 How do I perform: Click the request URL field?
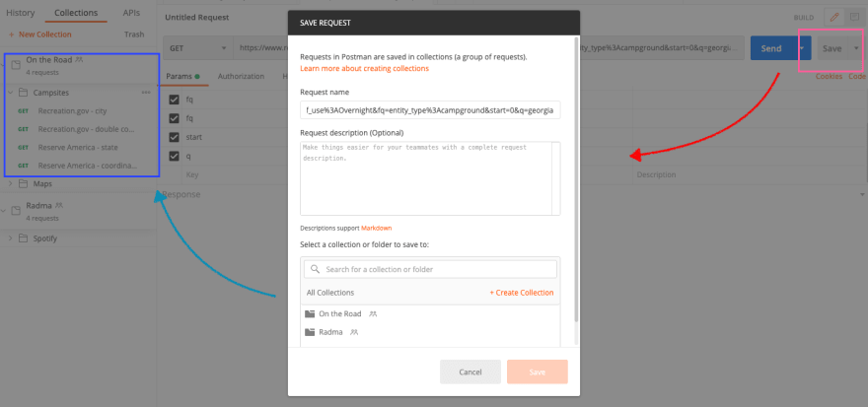[x=490, y=48]
